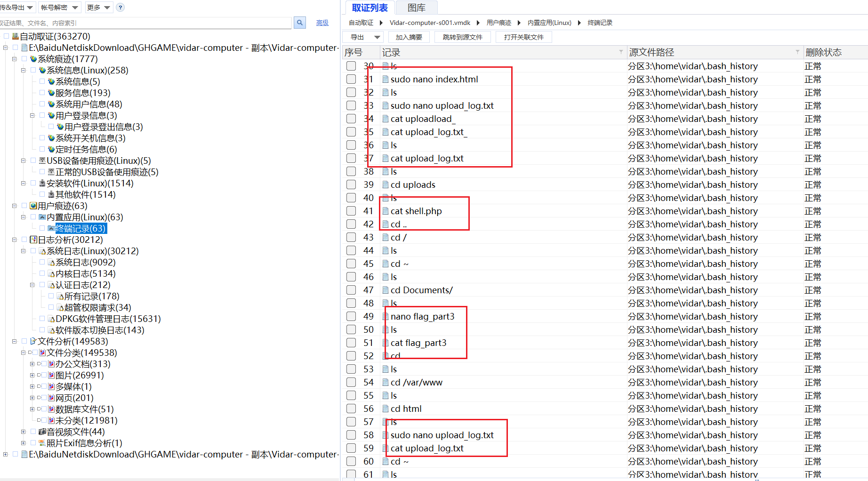Click the 服务信息(193) icon
This screenshot has height=481, width=868.
click(51, 93)
